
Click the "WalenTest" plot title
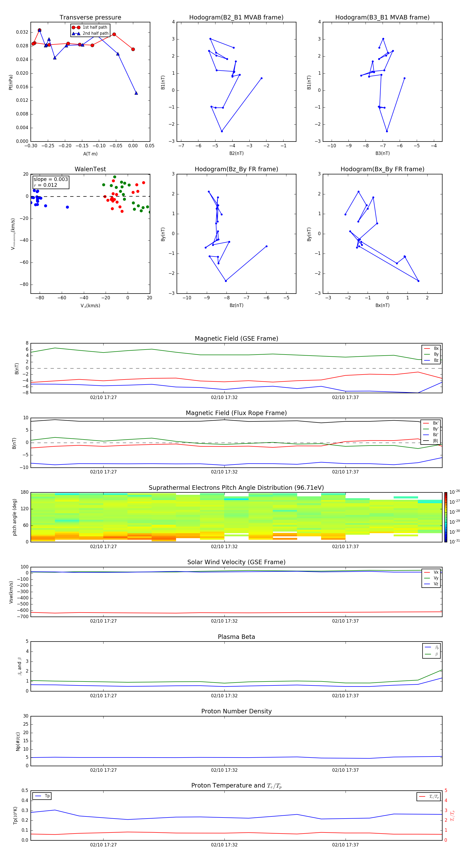pyautogui.click(x=90, y=169)
